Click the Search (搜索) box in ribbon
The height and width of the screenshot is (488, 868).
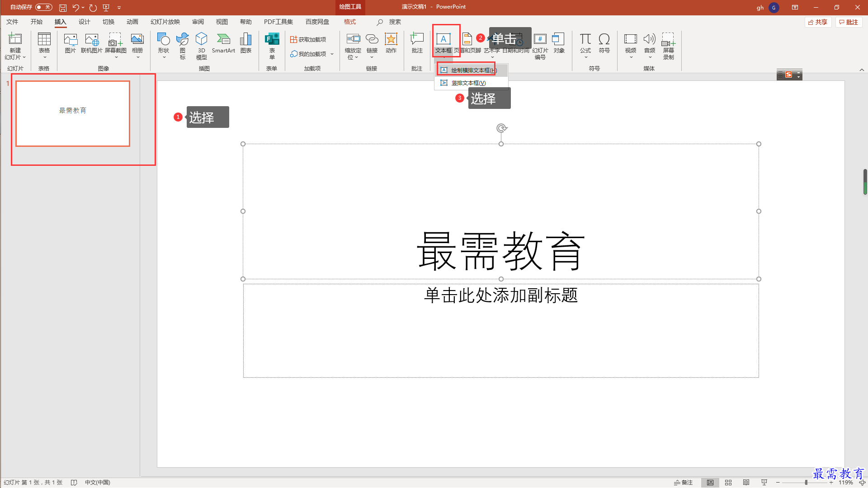(389, 22)
